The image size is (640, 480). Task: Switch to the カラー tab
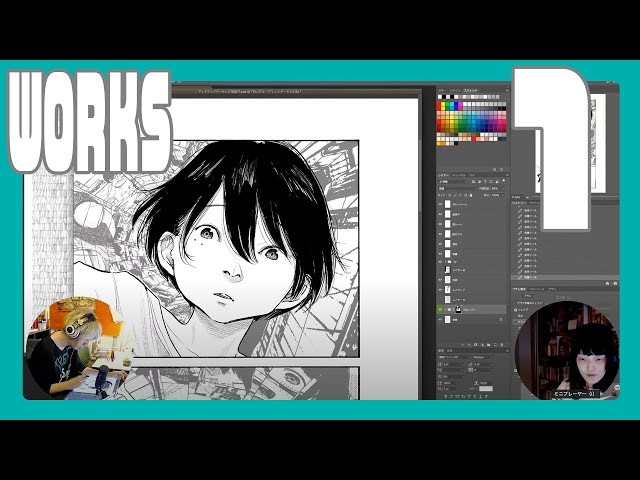pyautogui.click(x=442, y=90)
